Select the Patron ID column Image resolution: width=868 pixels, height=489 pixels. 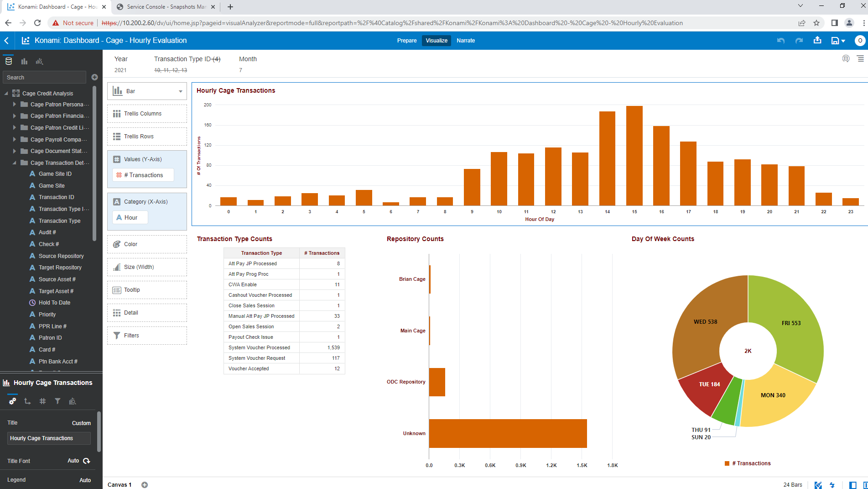[x=50, y=338]
